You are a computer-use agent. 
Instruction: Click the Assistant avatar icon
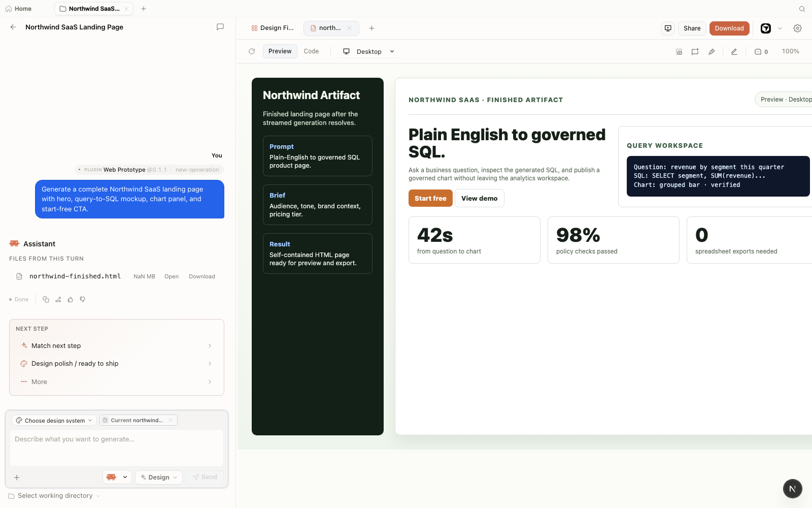pyautogui.click(x=14, y=244)
